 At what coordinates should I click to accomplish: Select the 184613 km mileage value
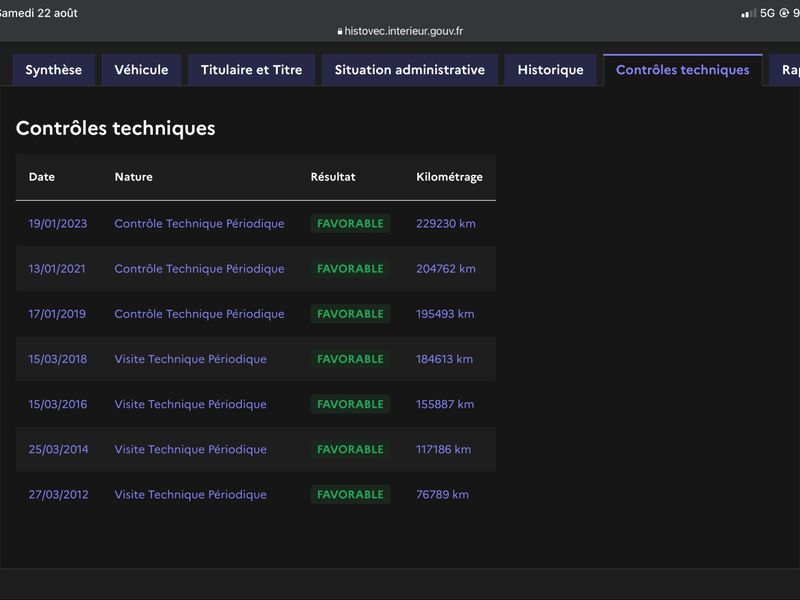[x=444, y=359]
